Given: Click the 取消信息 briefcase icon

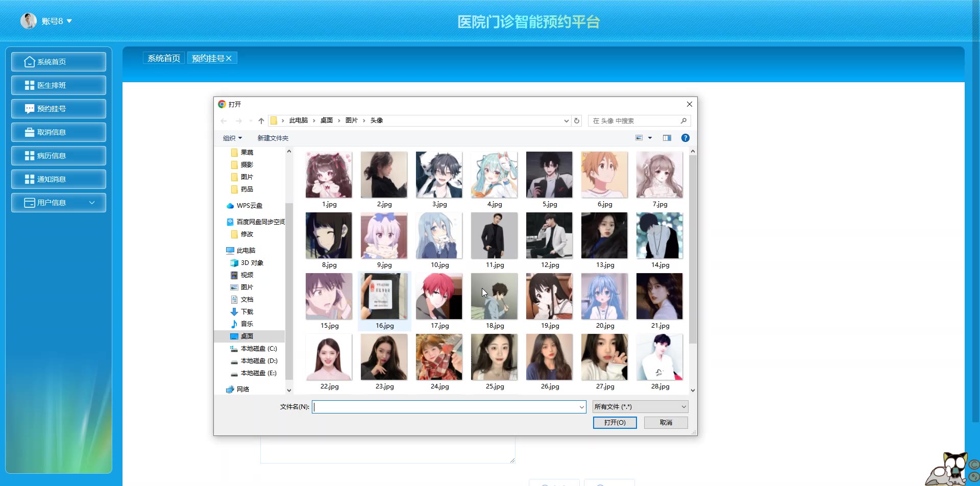Looking at the screenshot, I should 30,132.
